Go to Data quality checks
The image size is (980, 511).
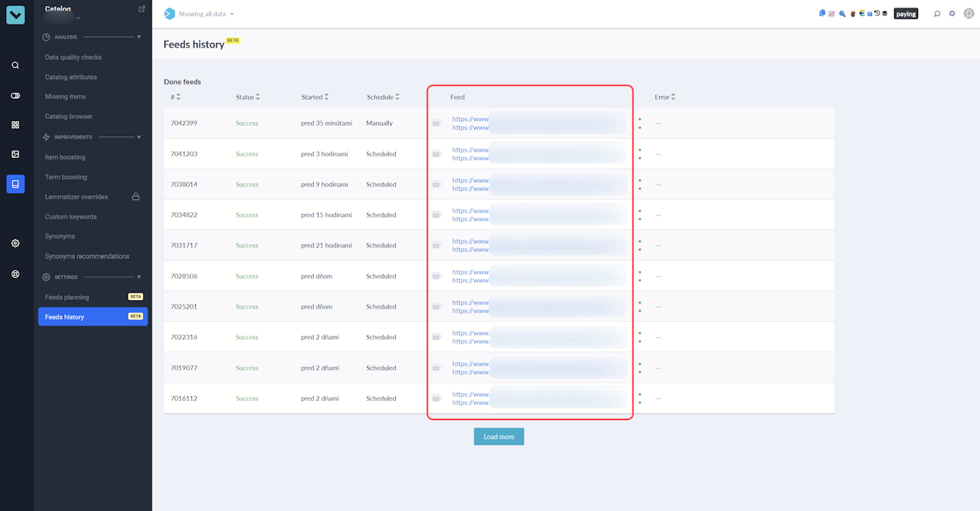73,57
